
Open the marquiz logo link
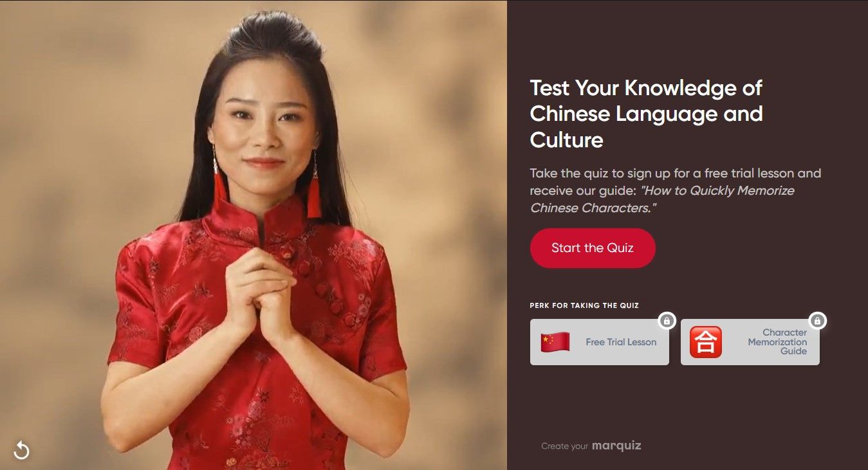pyautogui.click(x=616, y=446)
